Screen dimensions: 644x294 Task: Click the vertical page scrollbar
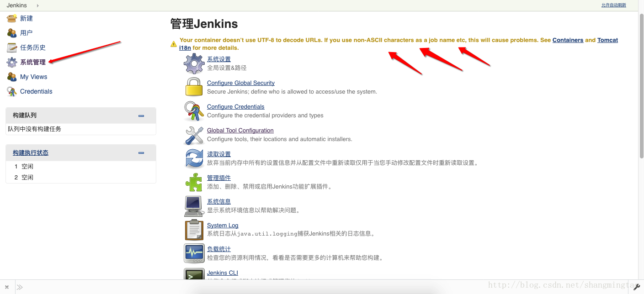pos(641,85)
